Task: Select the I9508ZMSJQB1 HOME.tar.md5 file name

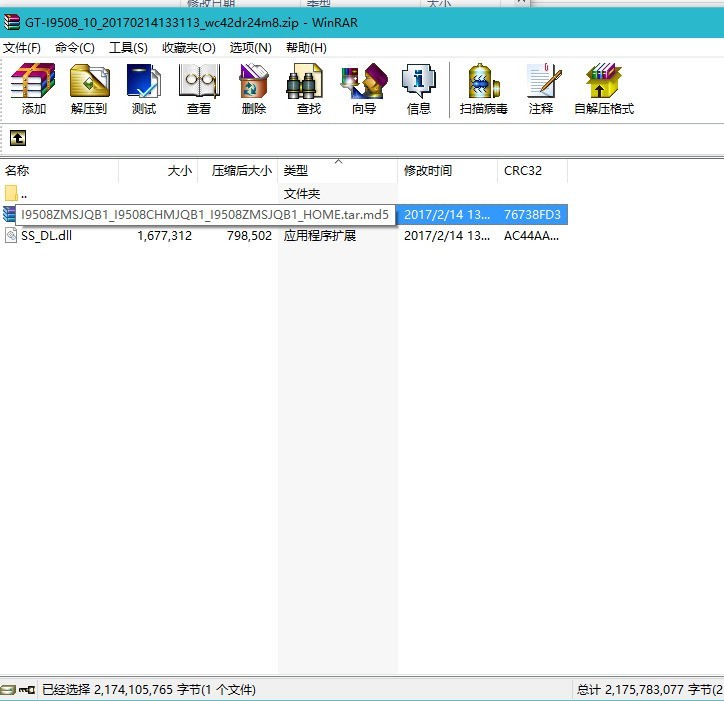Action: coord(205,215)
